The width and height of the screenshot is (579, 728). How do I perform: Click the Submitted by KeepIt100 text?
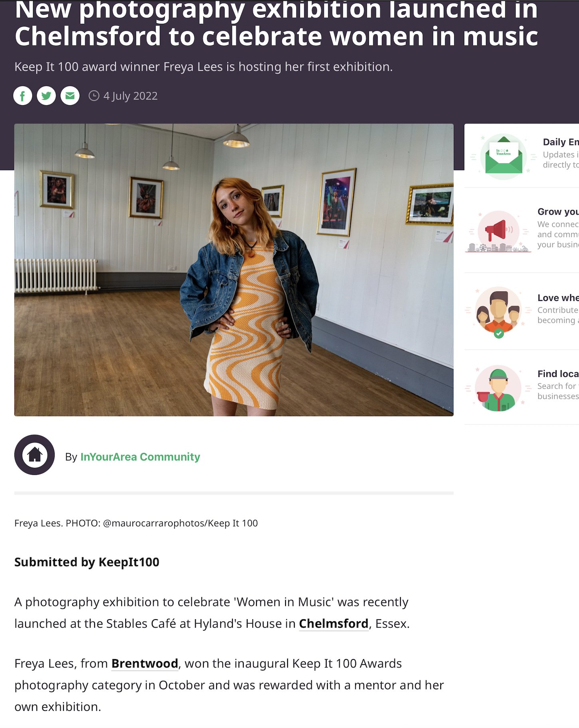tap(87, 562)
